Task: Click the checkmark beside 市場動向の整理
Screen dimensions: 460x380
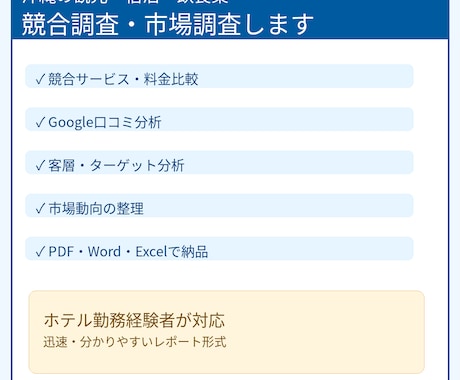Action: point(40,209)
